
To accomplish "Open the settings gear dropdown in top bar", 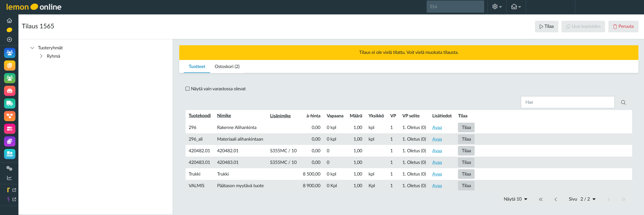I will (x=497, y=7).
